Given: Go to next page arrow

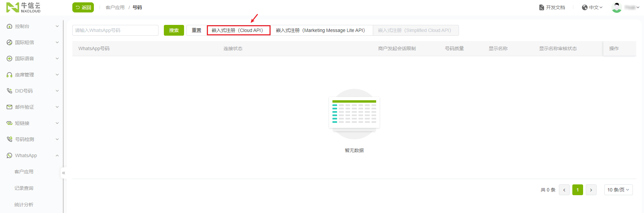Looking at the screenshot, I should (591, 190).
